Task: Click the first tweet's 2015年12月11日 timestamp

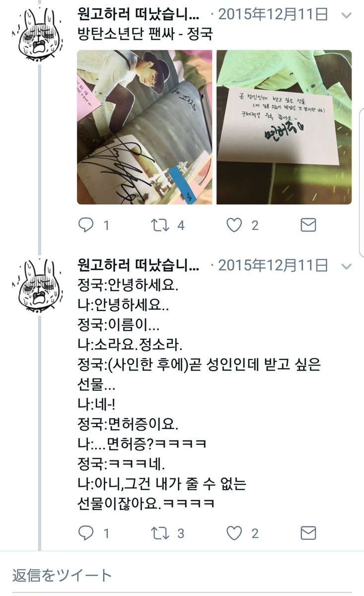Action: [x=273, y=14]
